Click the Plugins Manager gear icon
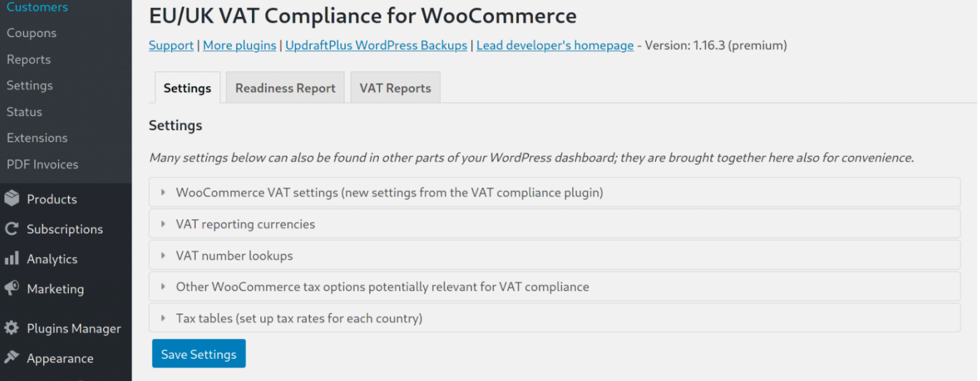 (x=11, y=328)
